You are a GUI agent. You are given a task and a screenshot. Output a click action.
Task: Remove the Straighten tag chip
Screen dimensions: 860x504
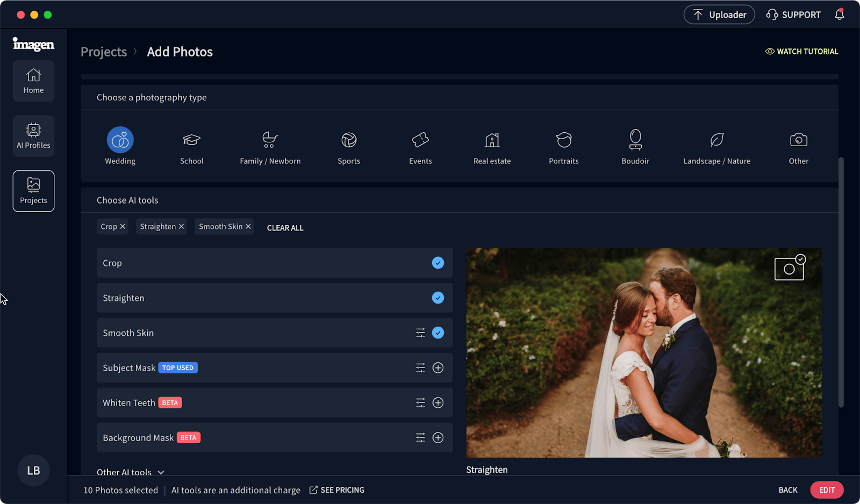point(182,227)
